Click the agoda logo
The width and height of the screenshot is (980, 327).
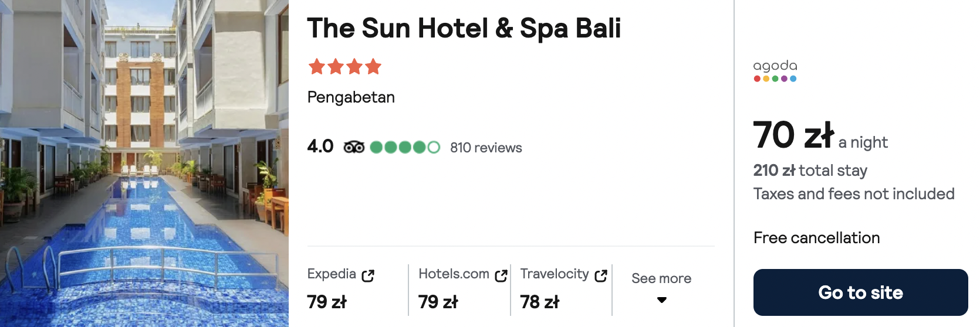click(x=775, y=70)
